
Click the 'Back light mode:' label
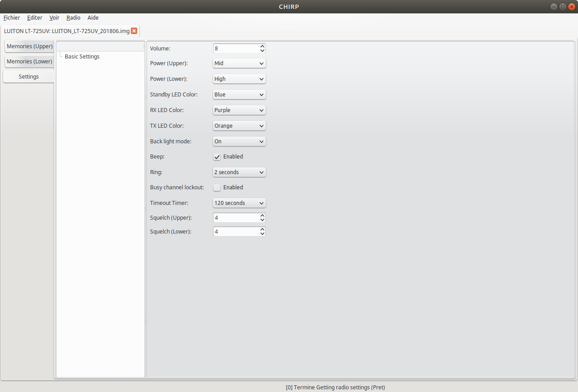coord(171,142)
